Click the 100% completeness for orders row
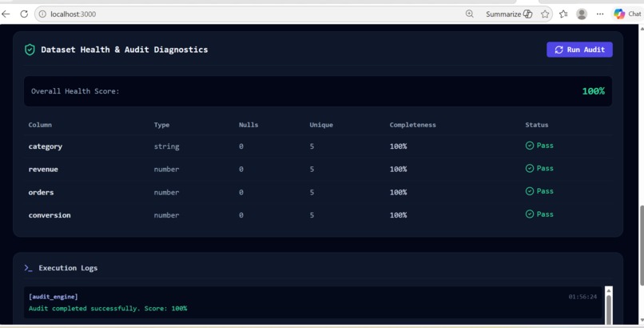This screenshot has width=644, height=328. pyautogui.click(x=398, y=192)
